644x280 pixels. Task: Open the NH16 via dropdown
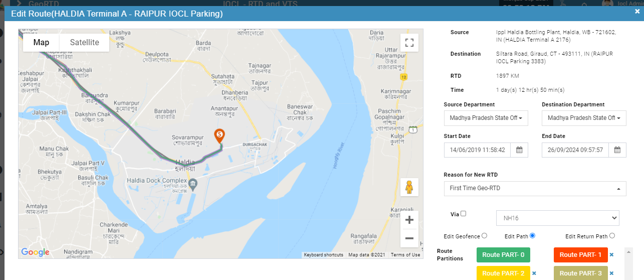tap(558, 218)
